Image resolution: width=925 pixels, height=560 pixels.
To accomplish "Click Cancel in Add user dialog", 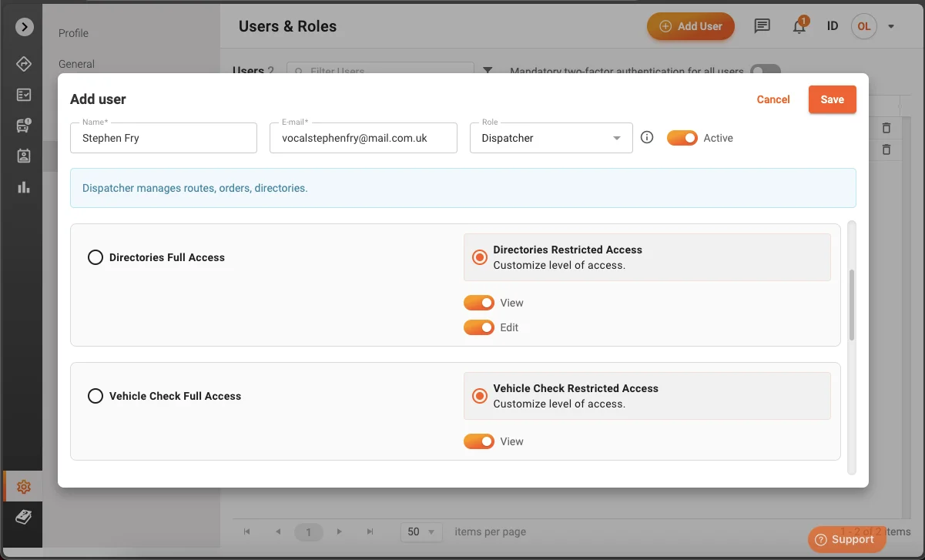I will click(773, 99).
